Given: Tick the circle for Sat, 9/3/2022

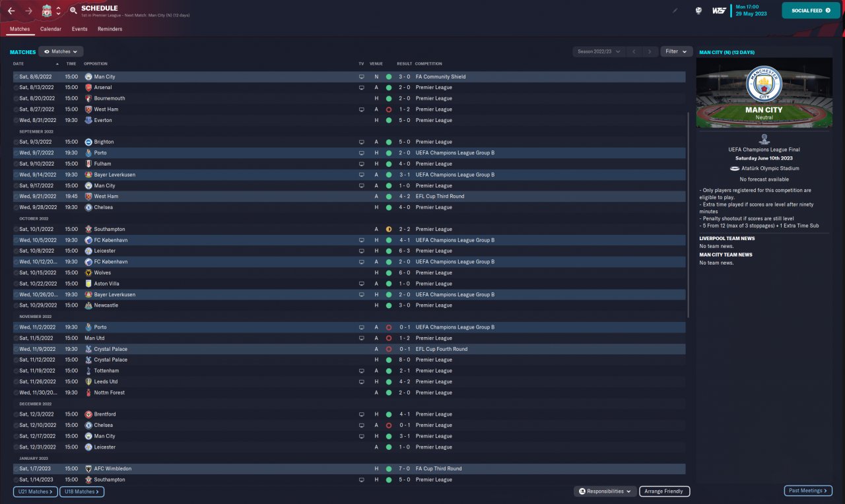Looking at the screenshot, I should tap(16, 142).
